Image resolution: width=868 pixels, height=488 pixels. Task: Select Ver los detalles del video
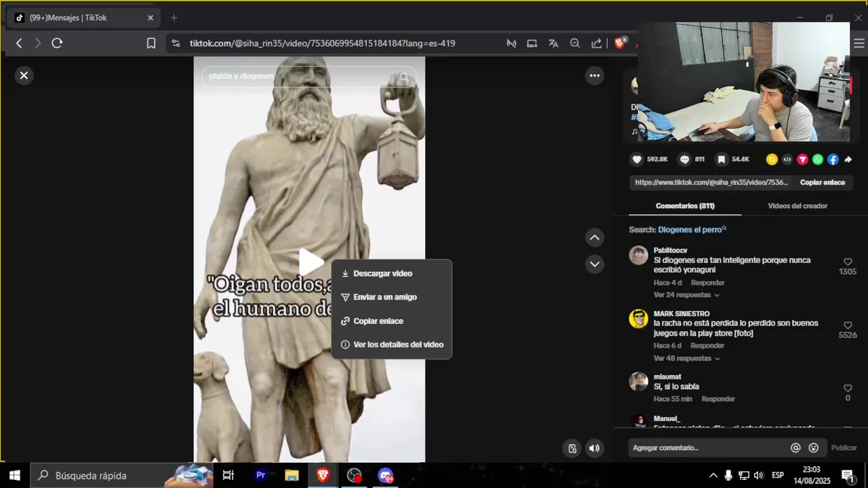[x=391, y=344]
